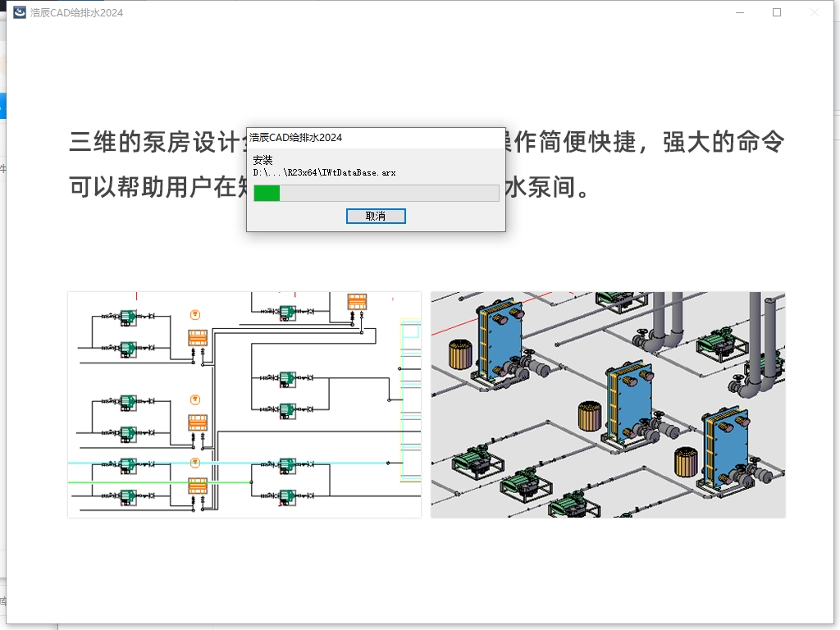Click the main window title text 浩辰CAD给排水2024
The image size is (840, 630).
coord(76,13)
